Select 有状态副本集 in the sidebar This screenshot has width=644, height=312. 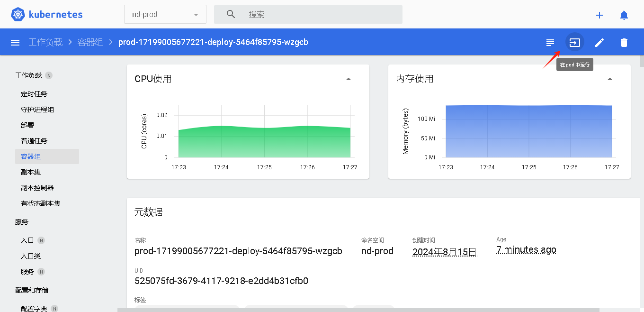[x=41, y=203]
